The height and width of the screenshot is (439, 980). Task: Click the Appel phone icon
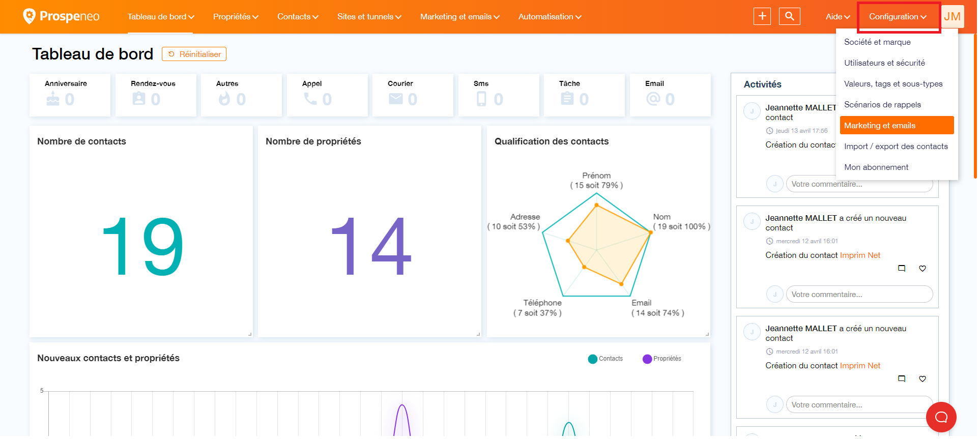(310, 99)
